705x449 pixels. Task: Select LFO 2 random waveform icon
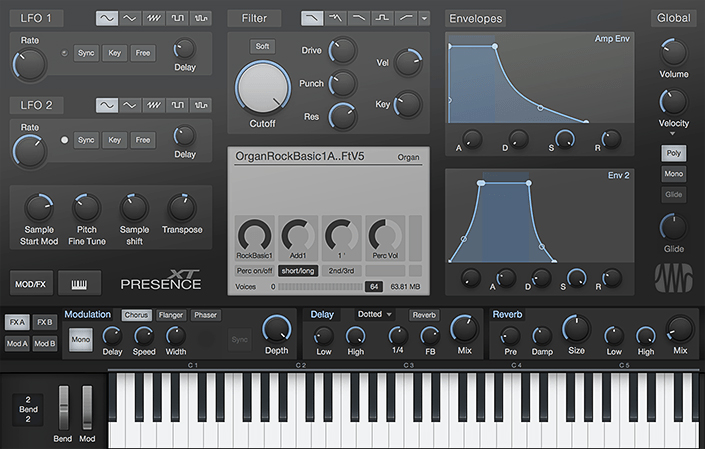click(201, 105)
